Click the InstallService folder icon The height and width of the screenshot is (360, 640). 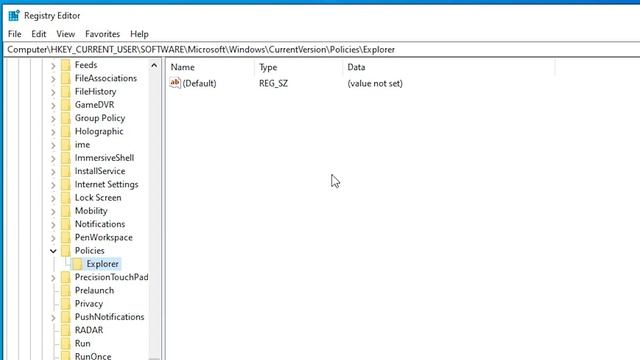pos(66,171)
